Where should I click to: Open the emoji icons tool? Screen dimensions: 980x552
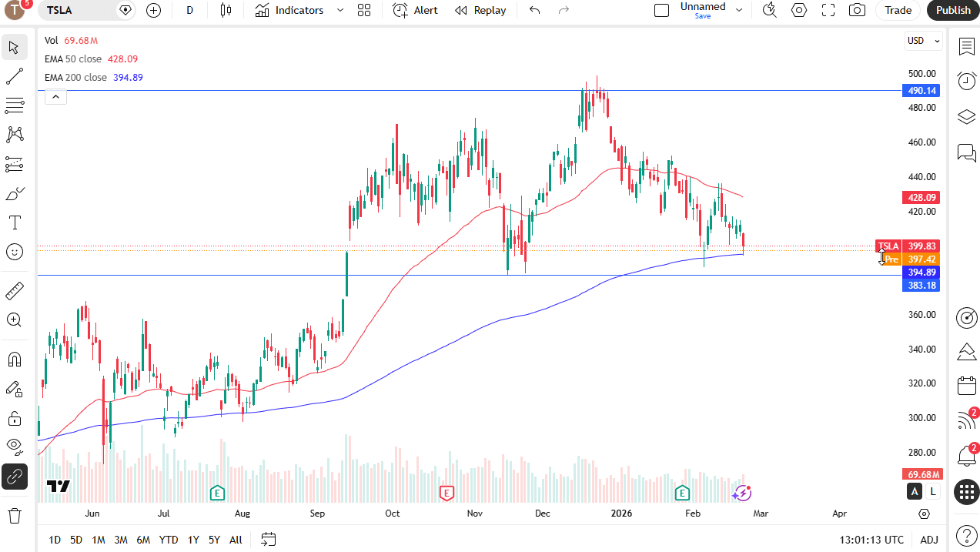coord(14,252)
